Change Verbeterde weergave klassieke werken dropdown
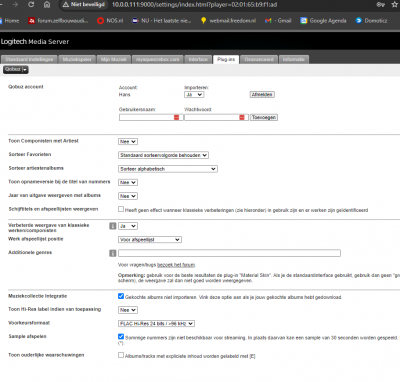Viewport: 400px width, 382px height. coord(128,226)
